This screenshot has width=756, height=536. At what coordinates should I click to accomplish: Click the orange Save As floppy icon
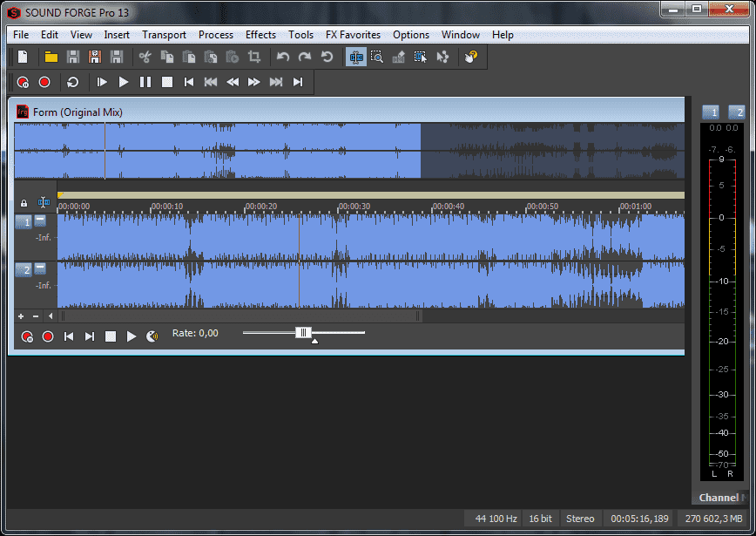(x=95, y=57)
